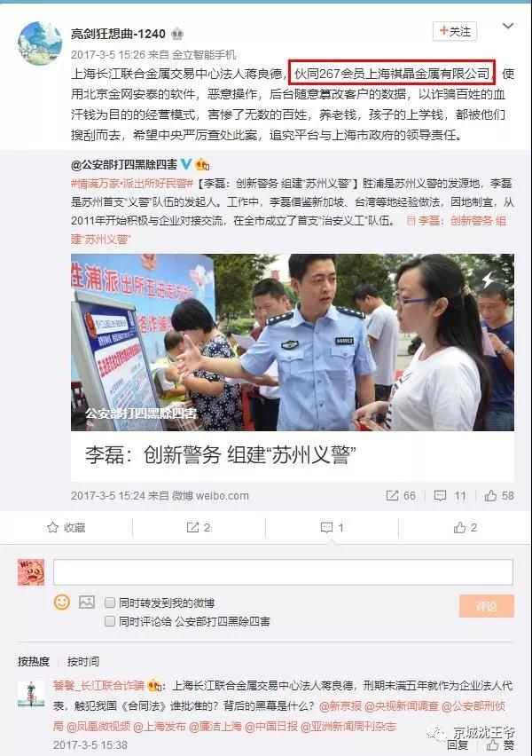Click the orange 评论 submit button
This screenshot has width=532, height=756.
point(487,606)
